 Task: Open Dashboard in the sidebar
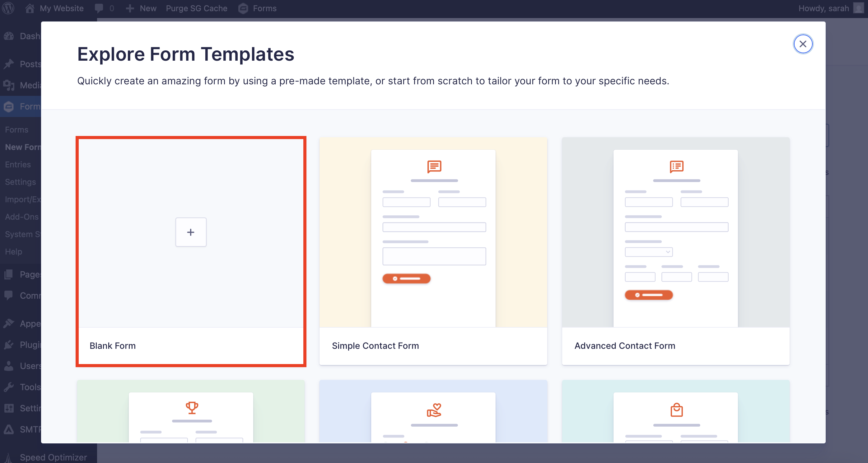click(21, 36)
